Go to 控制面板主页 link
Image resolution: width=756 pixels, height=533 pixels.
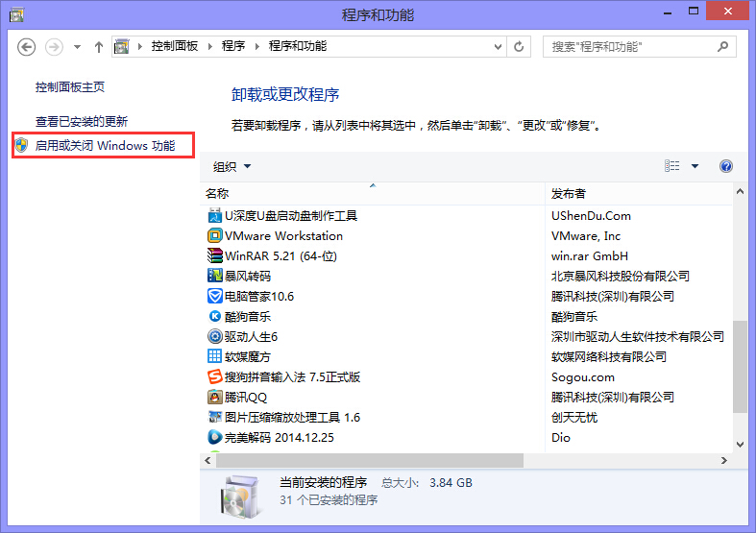[x=70, y=87]
